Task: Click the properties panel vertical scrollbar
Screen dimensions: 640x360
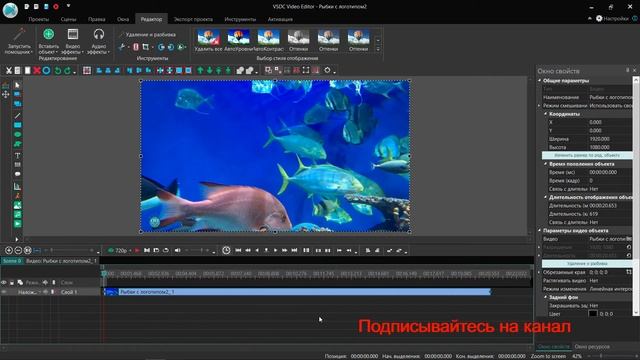Action: (636, 196)
